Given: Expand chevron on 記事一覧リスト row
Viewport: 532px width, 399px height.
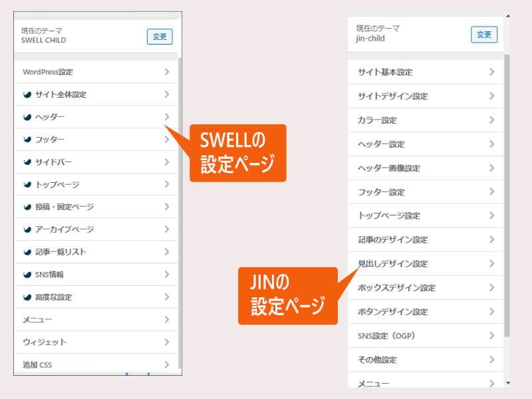Looking at the screenshot, I should 167,252.
